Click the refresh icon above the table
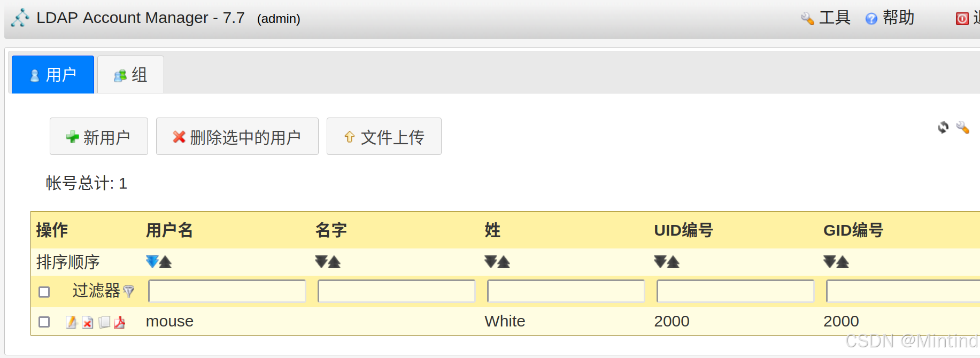 pos(943,127)
